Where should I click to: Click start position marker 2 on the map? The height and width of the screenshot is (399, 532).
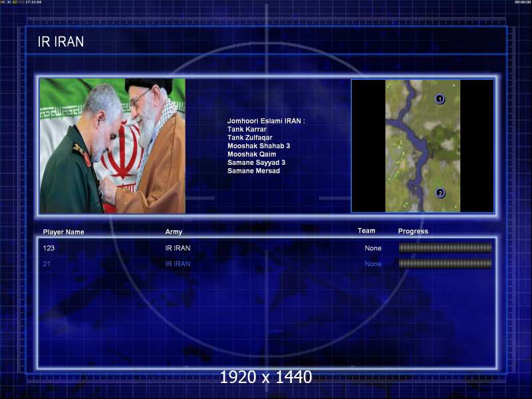440,193
